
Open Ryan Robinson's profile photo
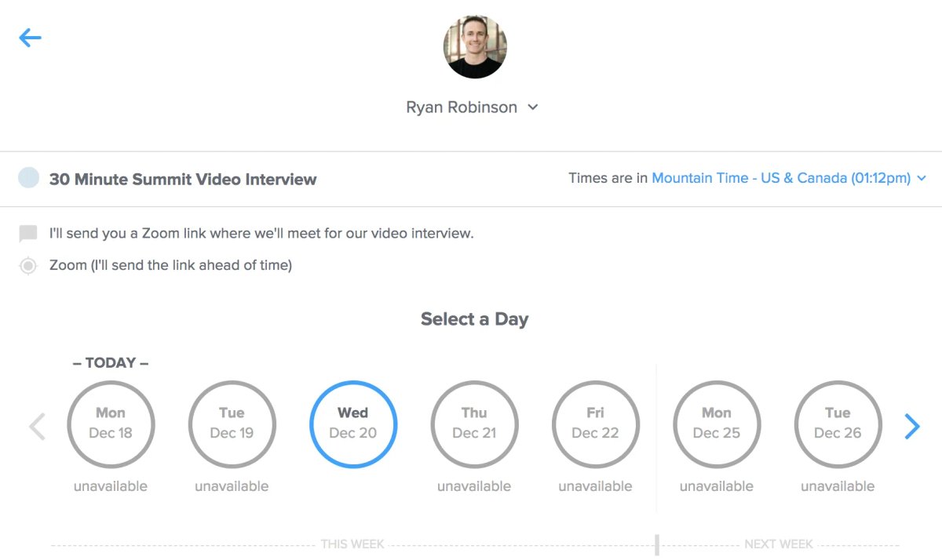click(x=475, y=47)
